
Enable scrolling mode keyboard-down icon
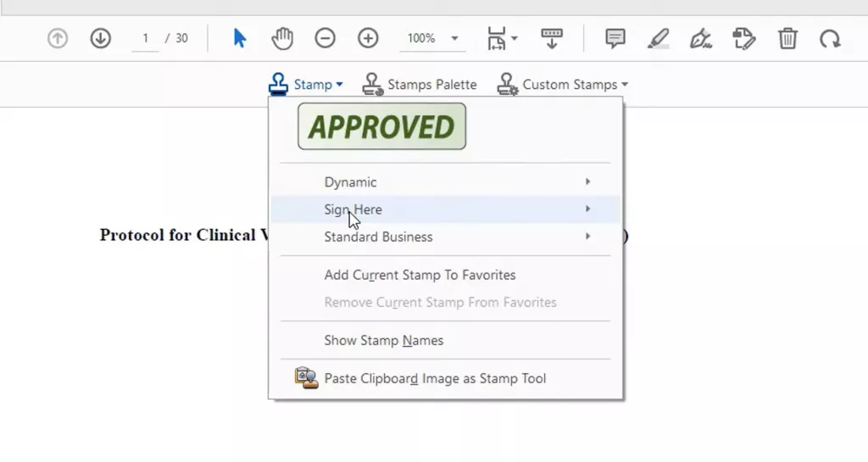[551, 39]
